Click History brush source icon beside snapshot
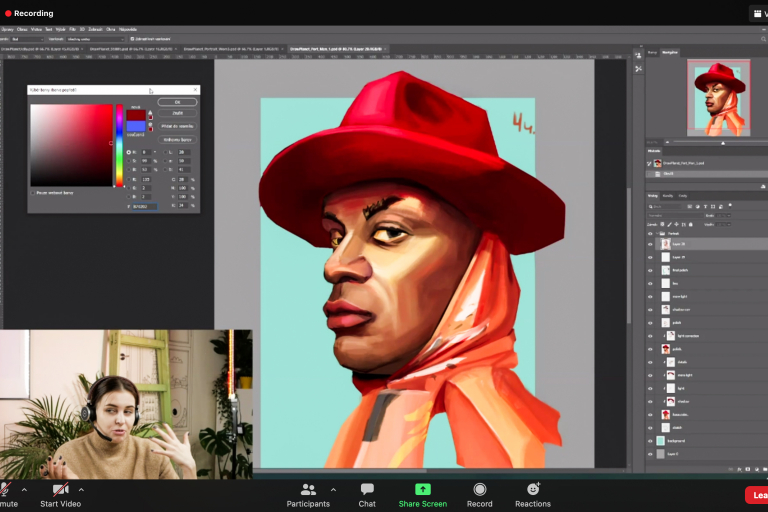The height and width of the screenshot is (512, 768). [x=649, y=164]
